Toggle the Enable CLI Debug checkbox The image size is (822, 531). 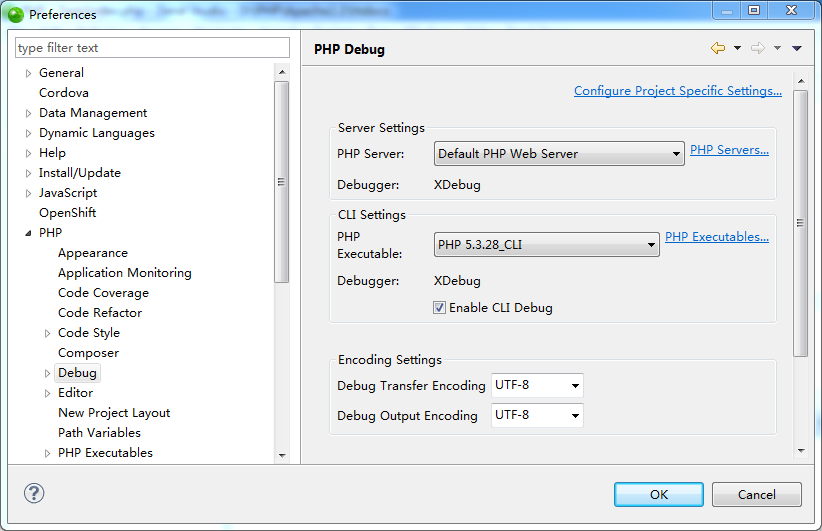439,308
